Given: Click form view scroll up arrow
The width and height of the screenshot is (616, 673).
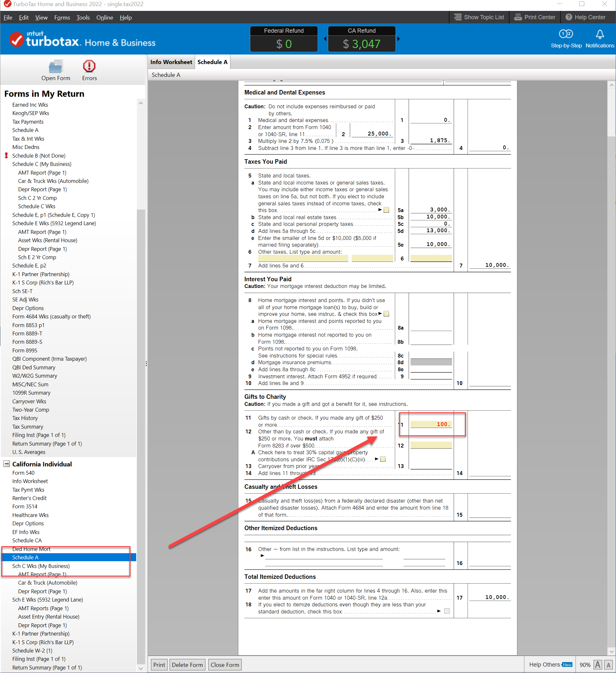Looking at the screenshot, I should pos(611,85).
